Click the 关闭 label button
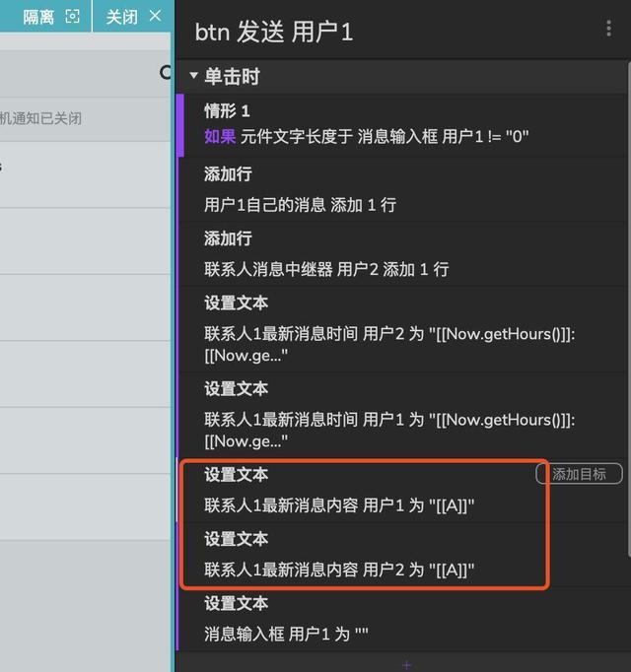Viewport: 631px width, 672px height. 122,17
